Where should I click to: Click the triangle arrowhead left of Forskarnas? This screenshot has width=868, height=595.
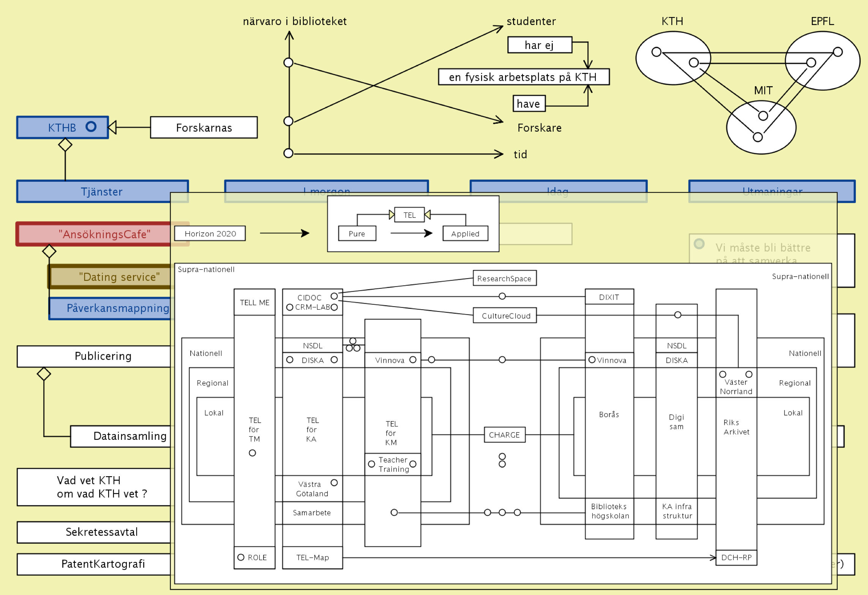point(112,127)
